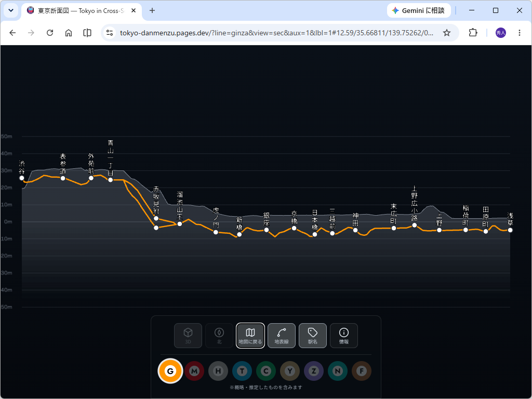Image resolution: width=532 pixels, height=399 pixels.
Task: Select the Tozai line T circle
Action: pos(242,371)
